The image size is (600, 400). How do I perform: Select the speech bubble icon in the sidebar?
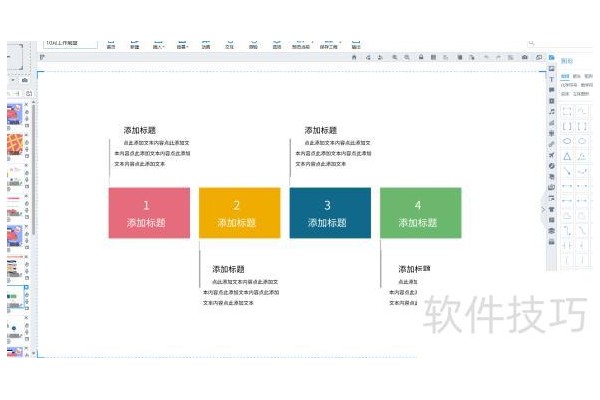(551, 90)
